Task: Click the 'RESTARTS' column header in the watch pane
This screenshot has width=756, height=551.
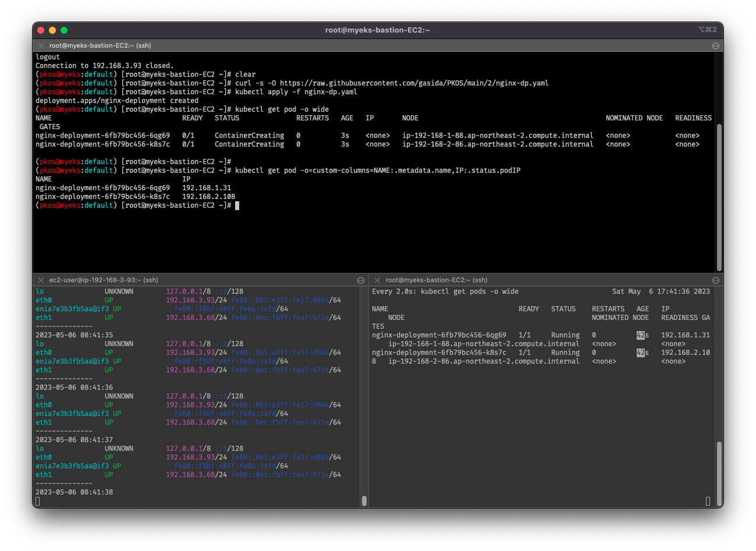Action: click(x=608, y=309)
